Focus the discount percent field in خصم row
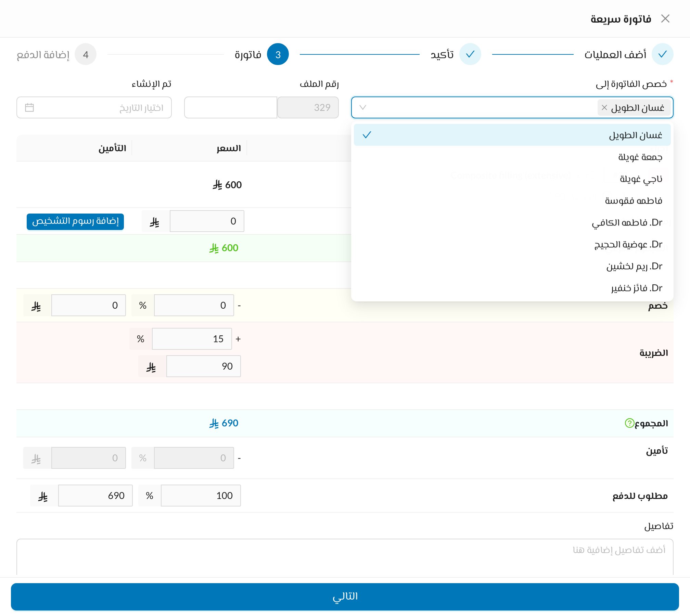Screen dimensions: 690x616 [x=194, y=305]
